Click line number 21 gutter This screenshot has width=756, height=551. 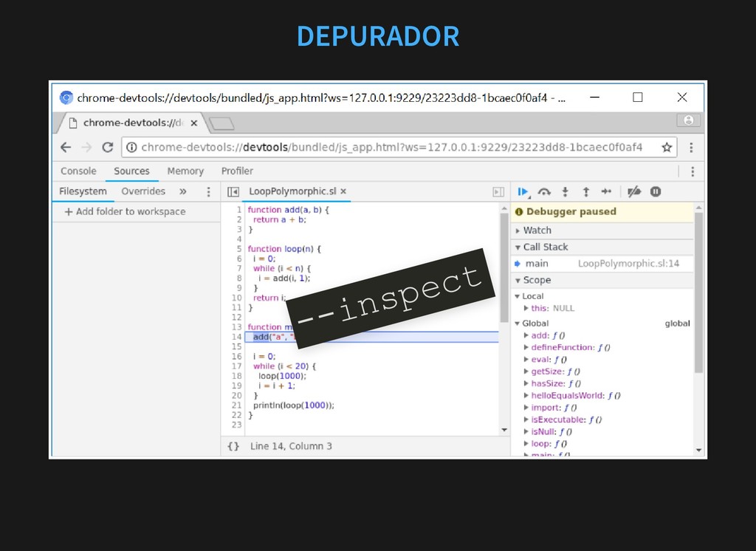[x=237, y=405]
